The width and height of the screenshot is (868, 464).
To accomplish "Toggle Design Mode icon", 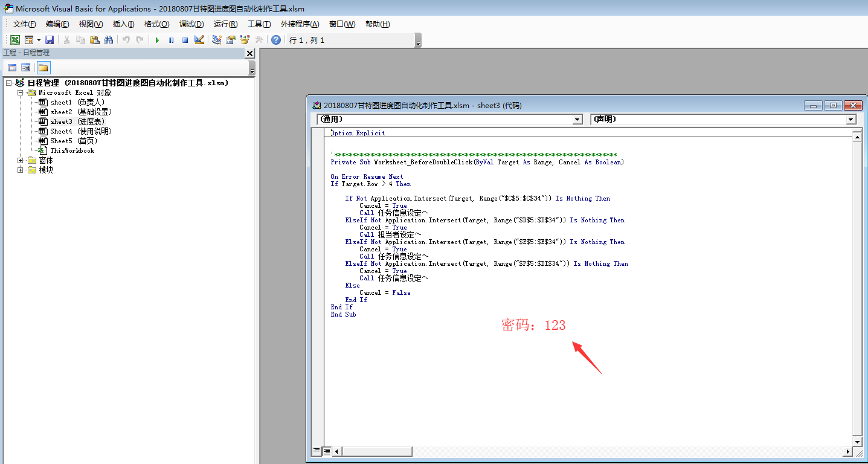I will click(199, 40).
